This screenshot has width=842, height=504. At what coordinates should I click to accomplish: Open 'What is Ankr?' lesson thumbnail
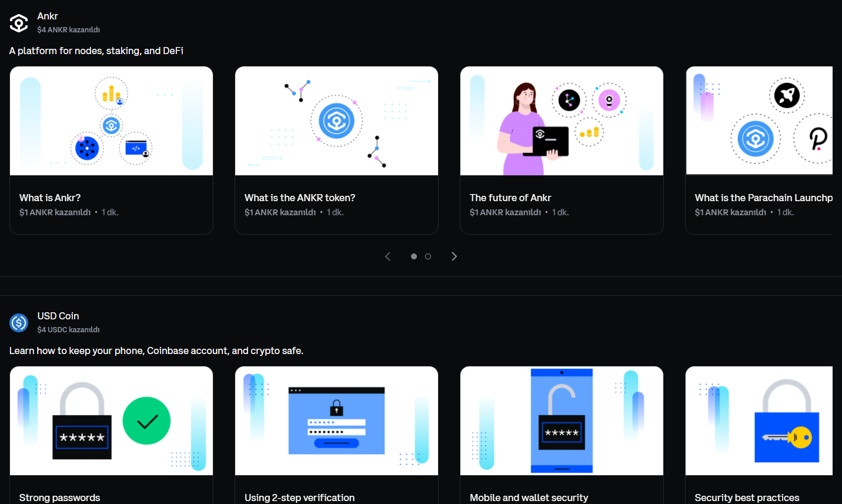[x=111, y=121]
